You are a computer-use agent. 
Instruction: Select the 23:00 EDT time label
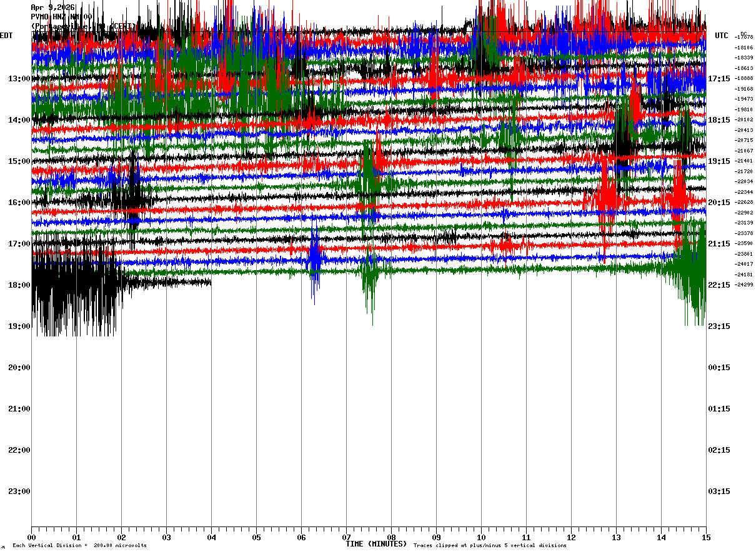click(19, 491)
